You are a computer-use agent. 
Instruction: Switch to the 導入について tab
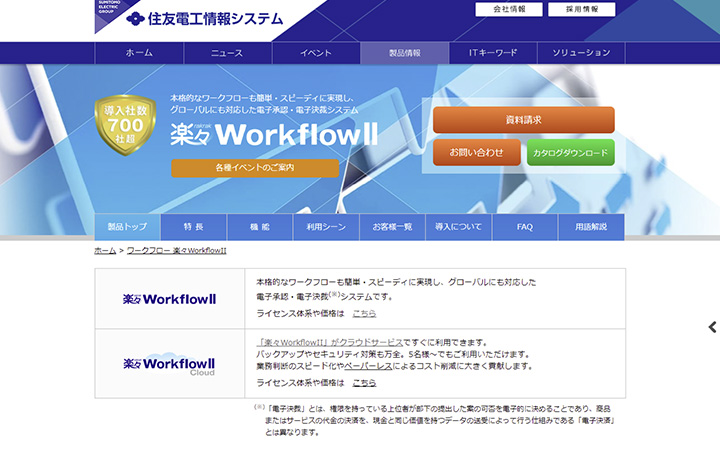[459, 226]
